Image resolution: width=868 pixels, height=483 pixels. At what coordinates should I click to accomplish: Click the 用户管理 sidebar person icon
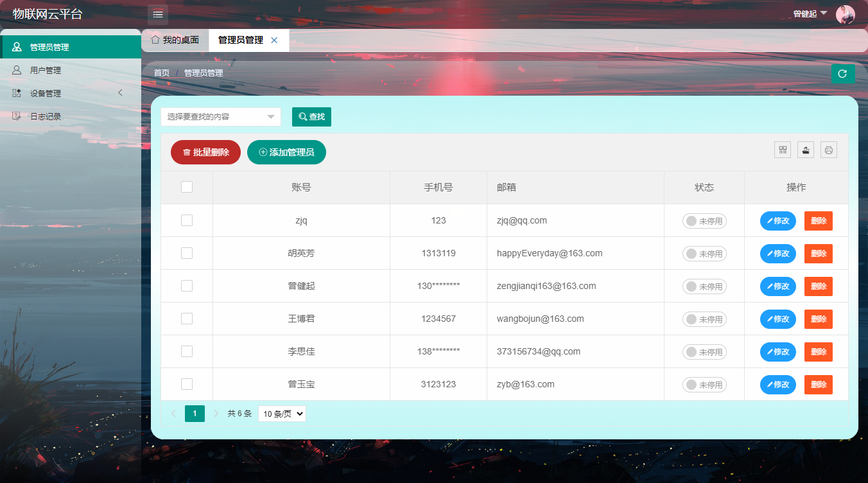(17, 70)
